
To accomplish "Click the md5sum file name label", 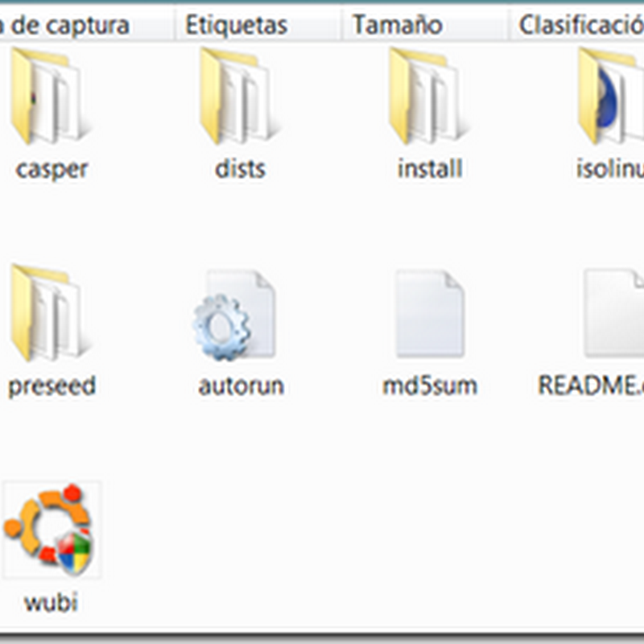I will (x=430, y=386).
